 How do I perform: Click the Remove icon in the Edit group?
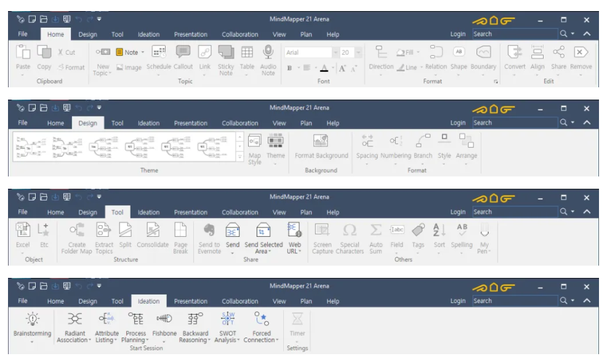[581, 52]
